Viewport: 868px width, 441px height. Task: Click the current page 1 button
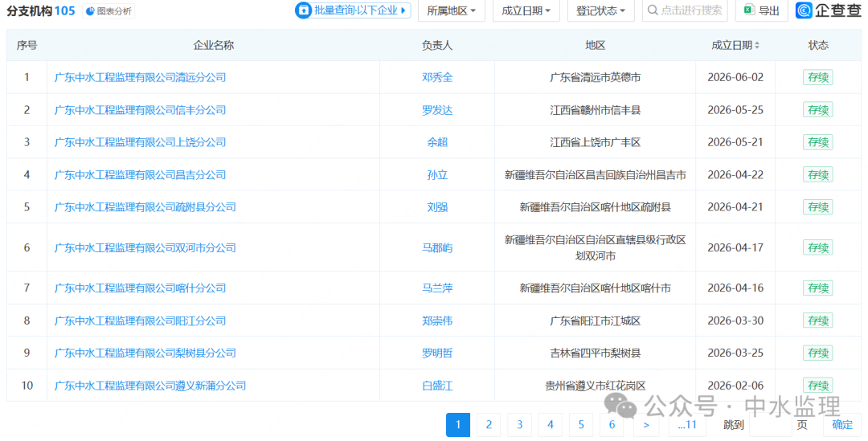[458, 424]
